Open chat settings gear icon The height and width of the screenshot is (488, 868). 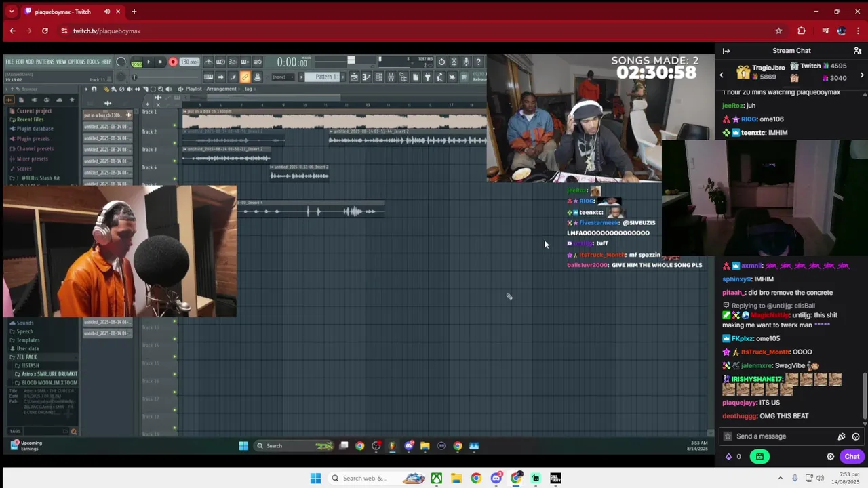(x=830, y=457)
